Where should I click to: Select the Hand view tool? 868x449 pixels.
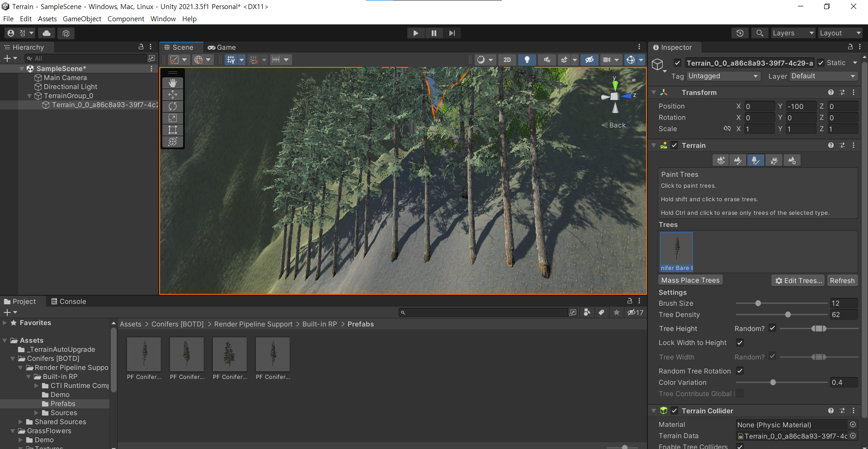[172, 83]
